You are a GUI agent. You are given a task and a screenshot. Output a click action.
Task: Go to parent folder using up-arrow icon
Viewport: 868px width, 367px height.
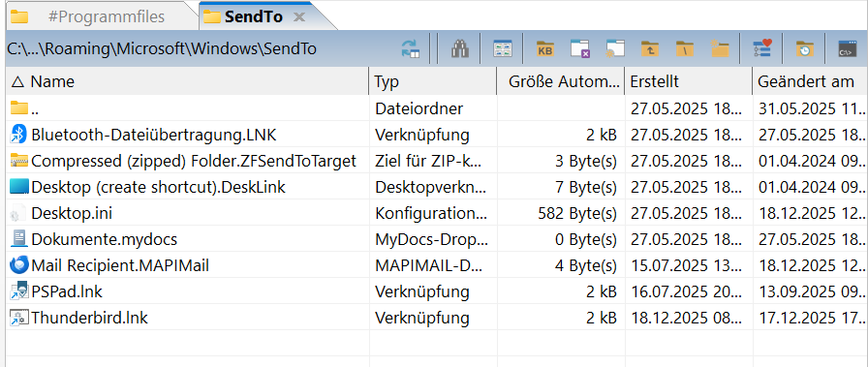(x=650, y=48)
